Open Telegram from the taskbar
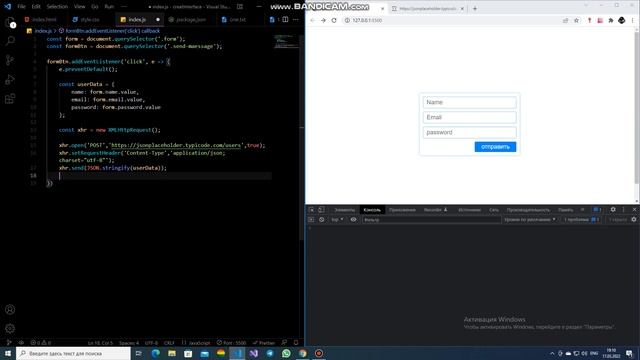This screenshot has width=640, height=360. pos(270,353)
